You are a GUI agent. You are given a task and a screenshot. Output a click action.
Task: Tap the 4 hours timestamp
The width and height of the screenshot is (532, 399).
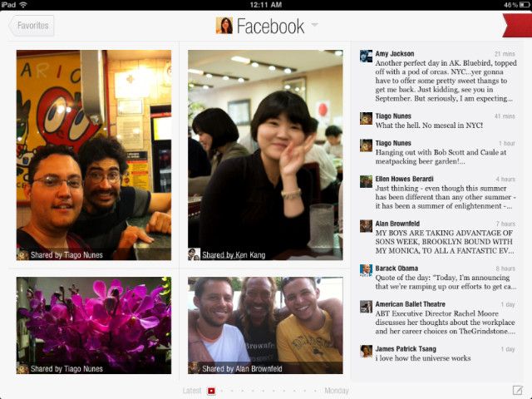[x=505, y=180]
